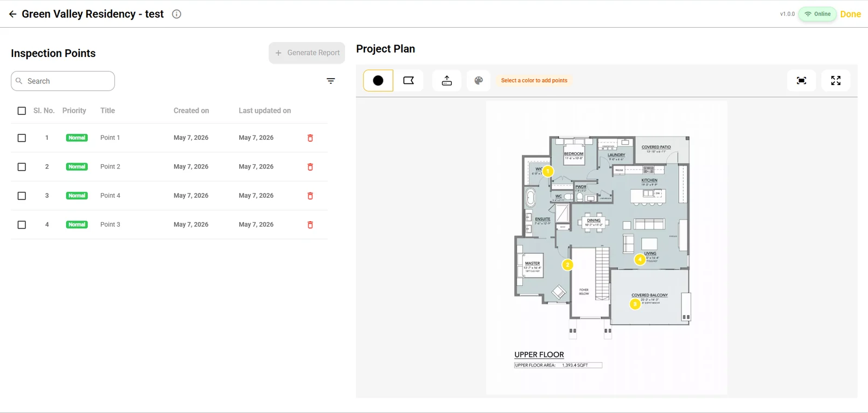Click the v1.0.0 version label
Screen dimensions: 868x413
point(787,14)
